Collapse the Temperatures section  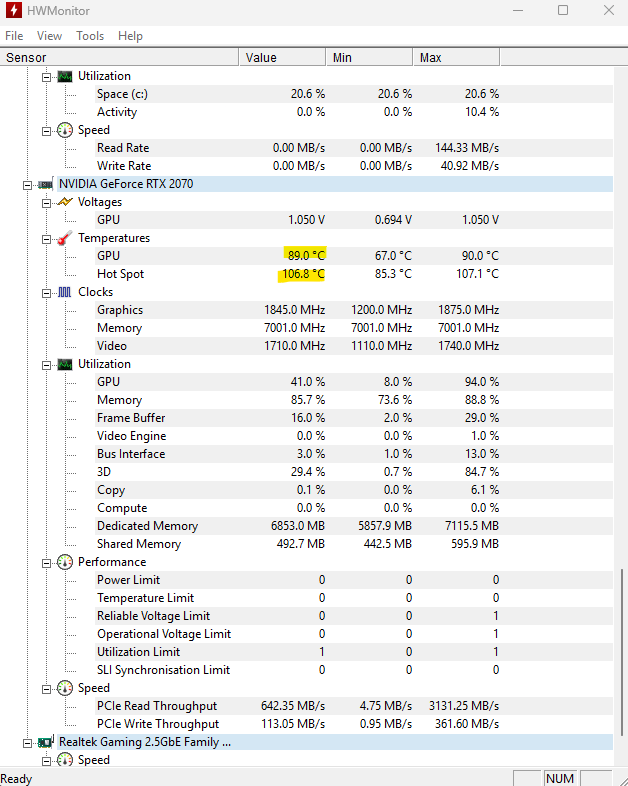coord(46,239)
